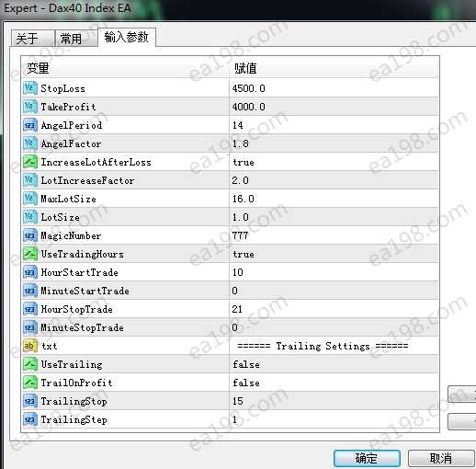Click the TrailingStep integer icon

[x=30, y=419]
